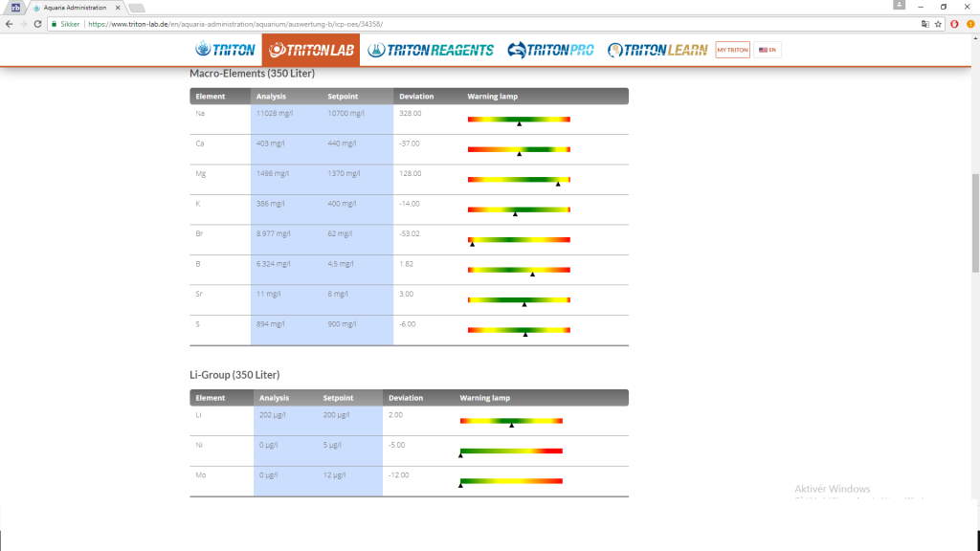
Task: Open the EN language selector
Action: pos(768,50)
